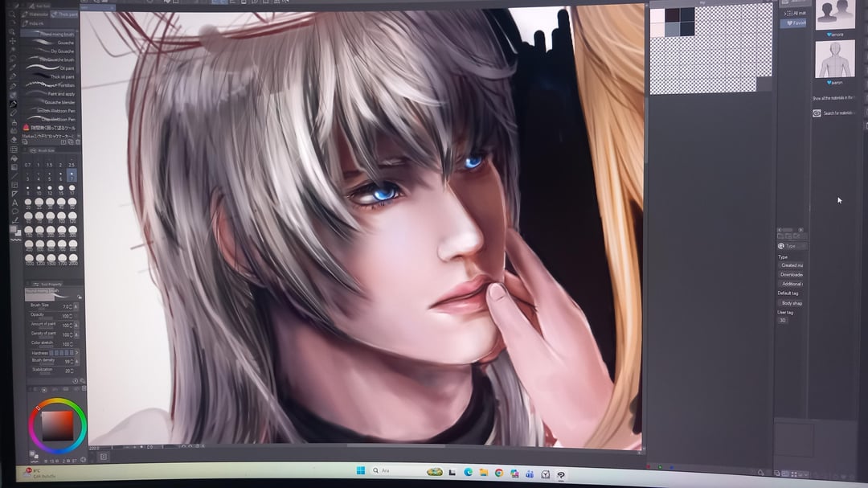Expand the All materials tree

pos(784,14)
